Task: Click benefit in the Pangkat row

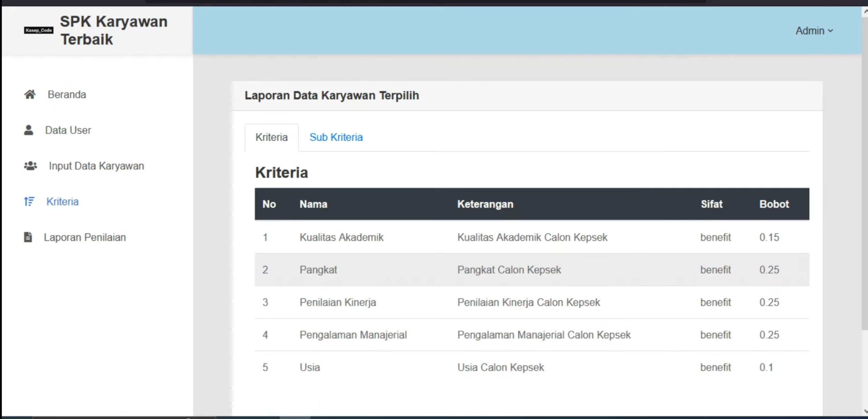Action: tap(715, 270)
